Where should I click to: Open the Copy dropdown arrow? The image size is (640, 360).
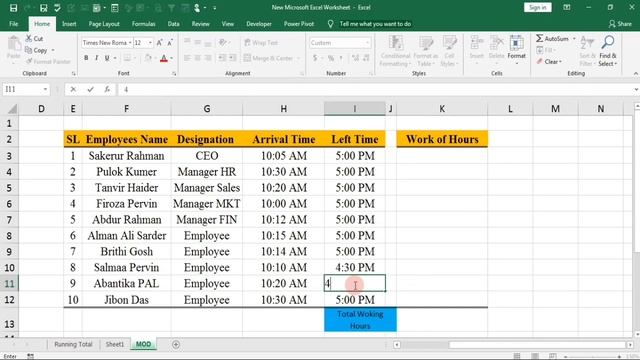[53, 50]
